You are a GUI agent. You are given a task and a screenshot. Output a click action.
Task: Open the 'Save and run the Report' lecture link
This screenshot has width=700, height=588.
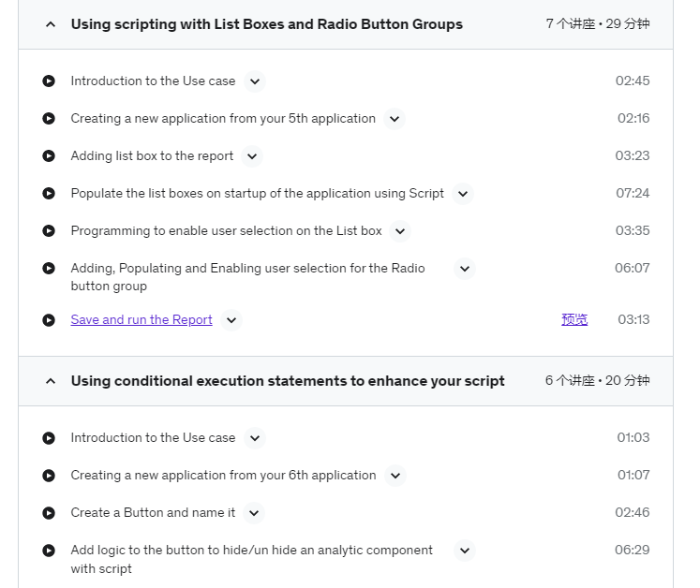[141, 320]
